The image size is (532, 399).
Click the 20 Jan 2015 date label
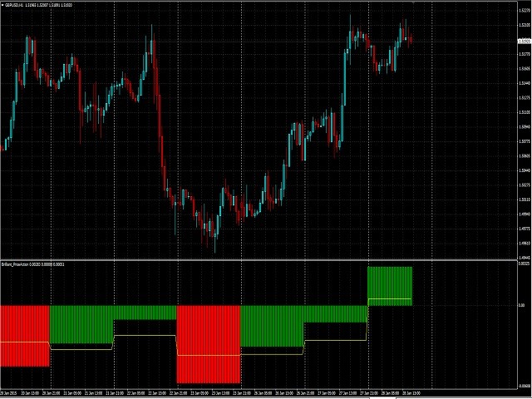[8, 393]
